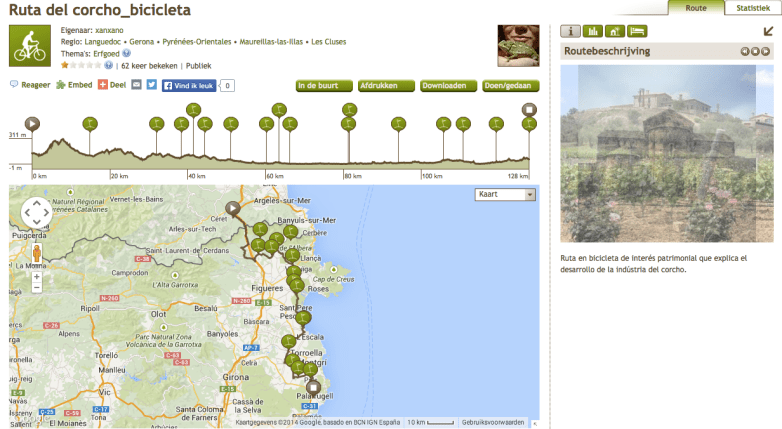Click the Street View pegman icon
782x429 pixels.
pos(36,253)
